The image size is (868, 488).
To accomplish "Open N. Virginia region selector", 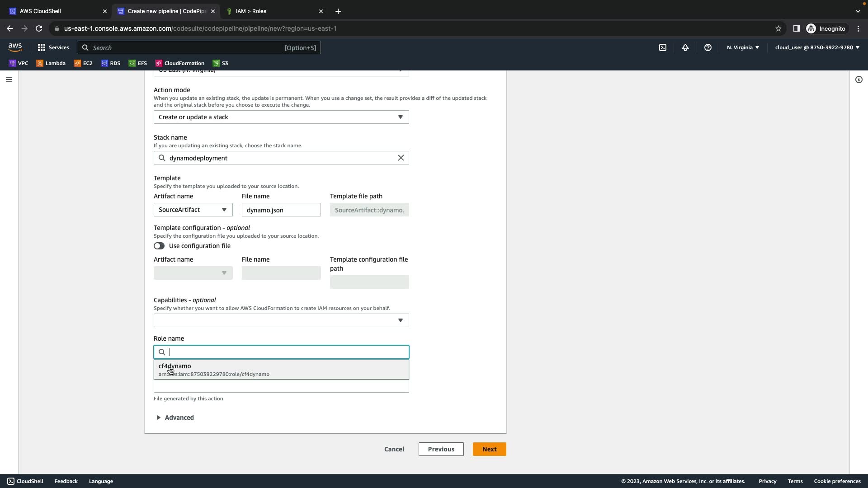I will click(743, 47).
